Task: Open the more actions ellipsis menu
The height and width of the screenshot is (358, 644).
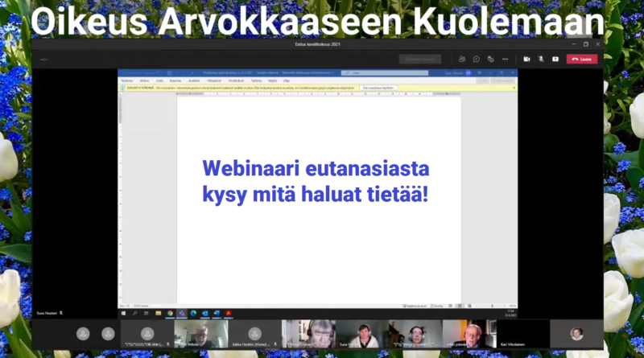Action: pyautogui.click(x=506, y=59)
